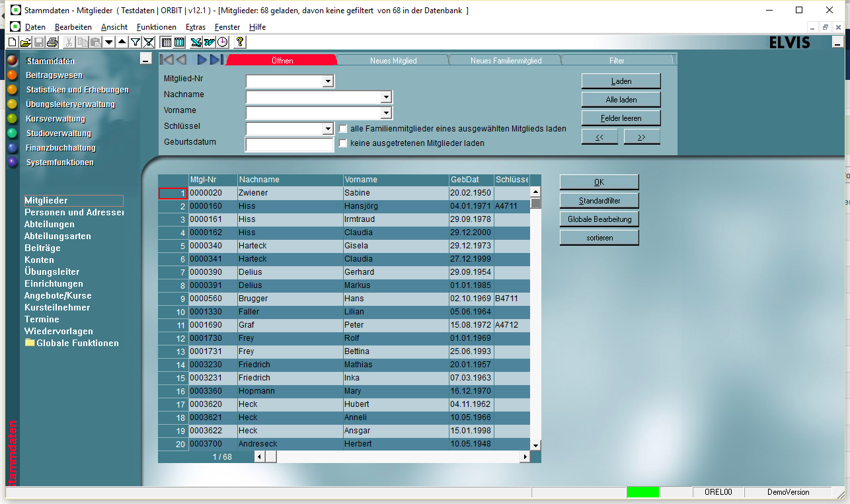Open Word export via the W icon

[210, 42]
